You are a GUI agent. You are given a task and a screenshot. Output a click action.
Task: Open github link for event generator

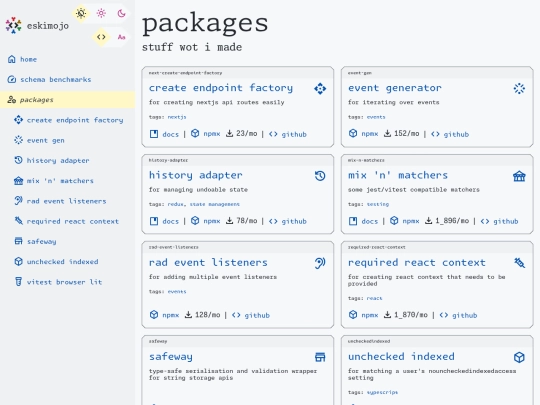pos(450,134)
